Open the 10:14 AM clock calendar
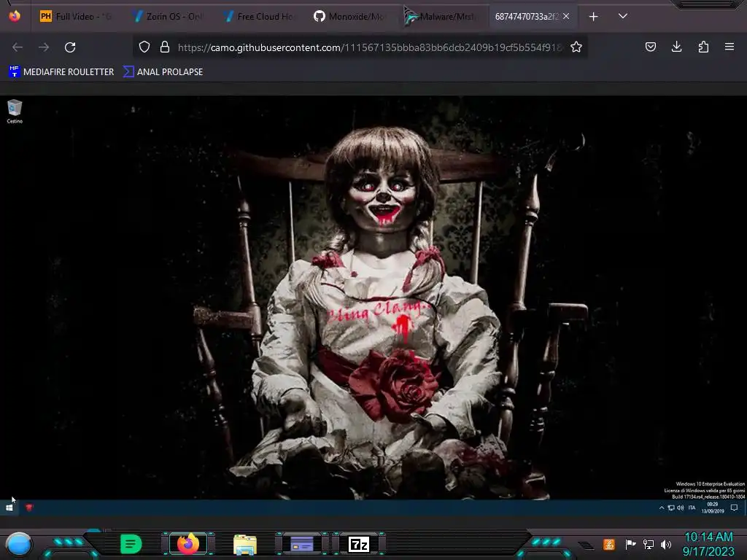 pos(708,544)
